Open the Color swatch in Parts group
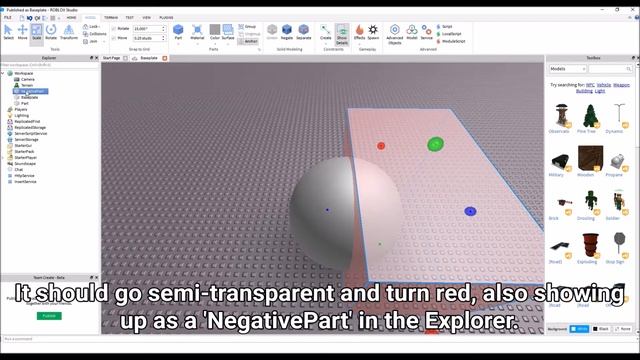Image resolution: width=640 pixels, height=360 pixels. pyautogui.click(x=215, y=32)
